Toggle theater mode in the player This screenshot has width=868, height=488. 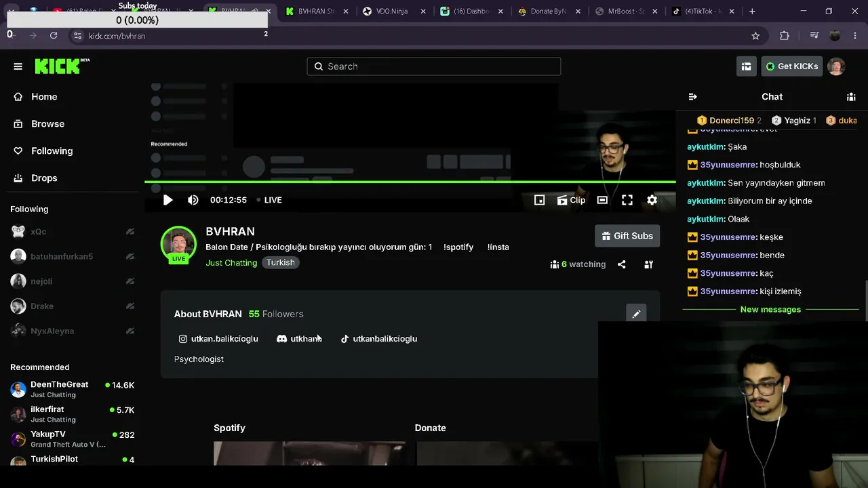(x=602, y=200)
